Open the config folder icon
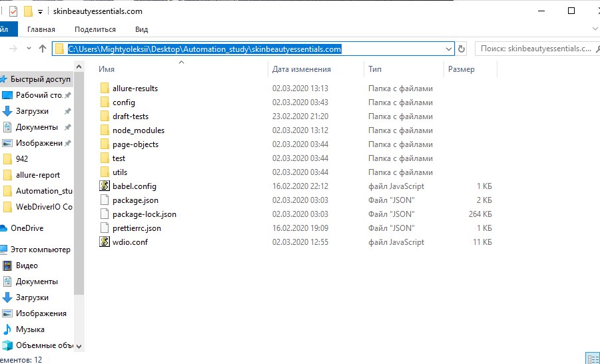Image resolution: width=600 pixels, height=364 pixels. click(x=105, y=102)
